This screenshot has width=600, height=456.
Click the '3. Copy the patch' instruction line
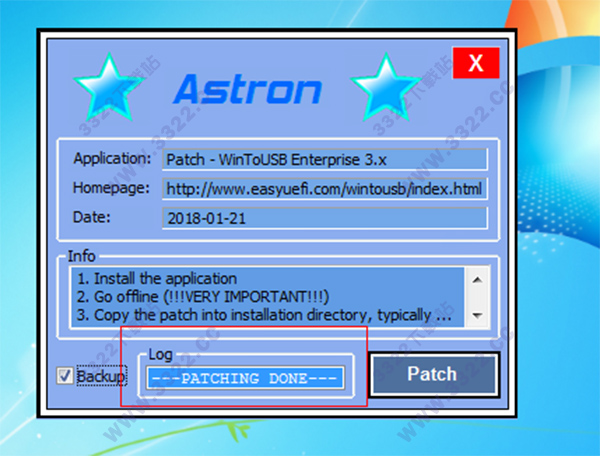(264, 315)
